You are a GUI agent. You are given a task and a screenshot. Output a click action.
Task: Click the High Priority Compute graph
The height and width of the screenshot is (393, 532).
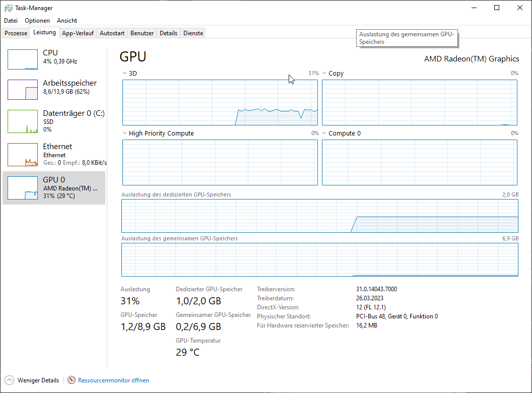(220, 163)
